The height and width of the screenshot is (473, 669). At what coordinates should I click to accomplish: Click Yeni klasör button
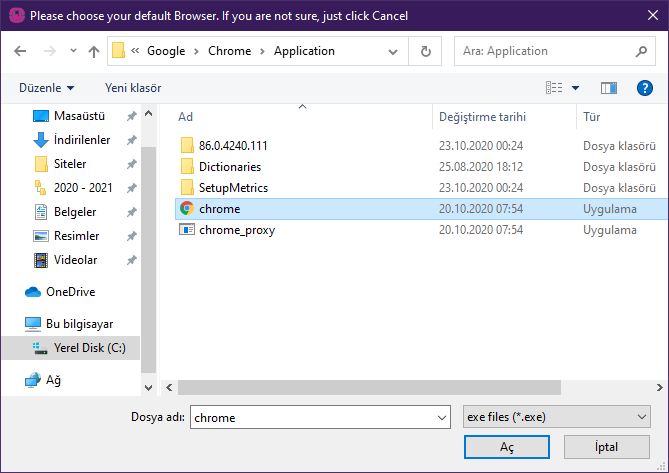pyautogui.click(x=133, y=88)
